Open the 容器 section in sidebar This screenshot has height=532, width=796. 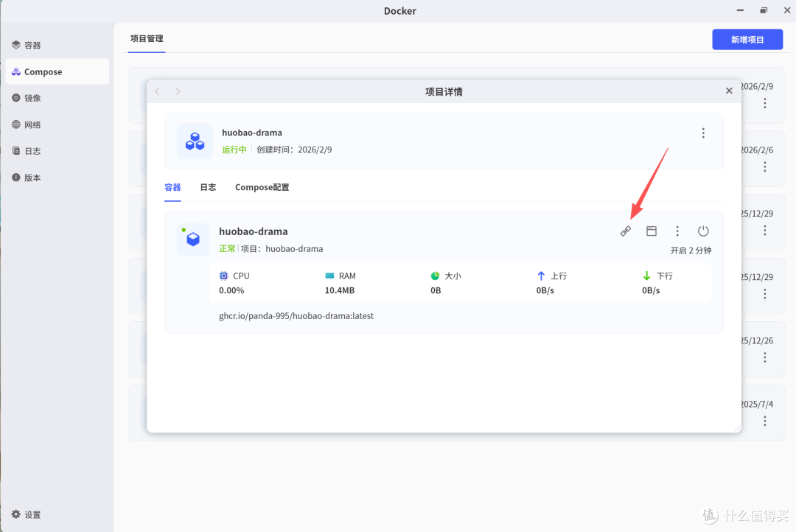pos(57,45)
